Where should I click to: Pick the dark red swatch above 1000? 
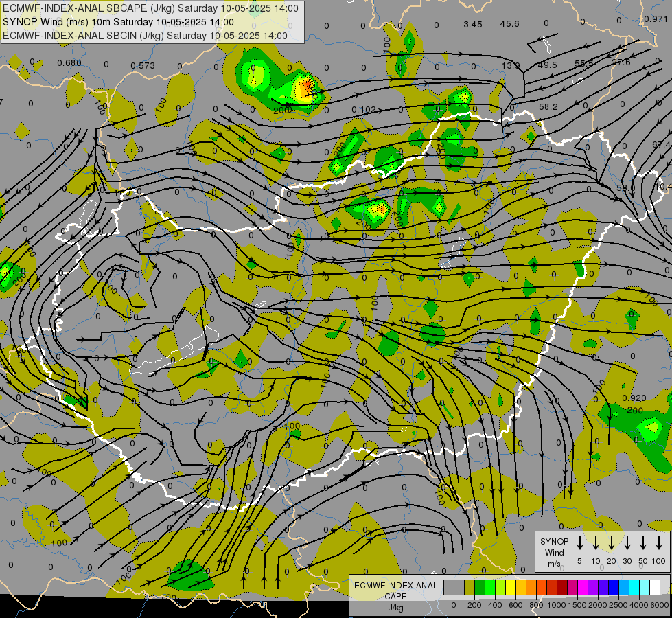[x=562, y=587]
